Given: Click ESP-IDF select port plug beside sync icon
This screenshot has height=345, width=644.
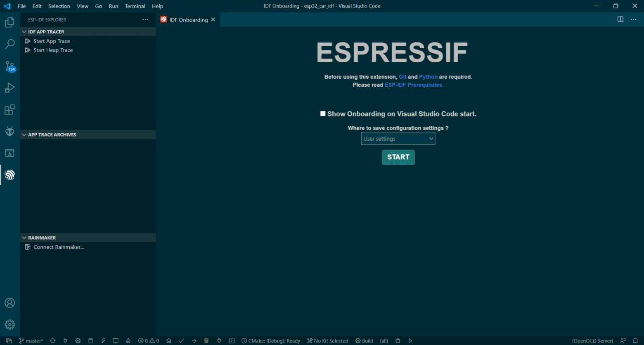Looking at the screenshot, I should [65, 341].
